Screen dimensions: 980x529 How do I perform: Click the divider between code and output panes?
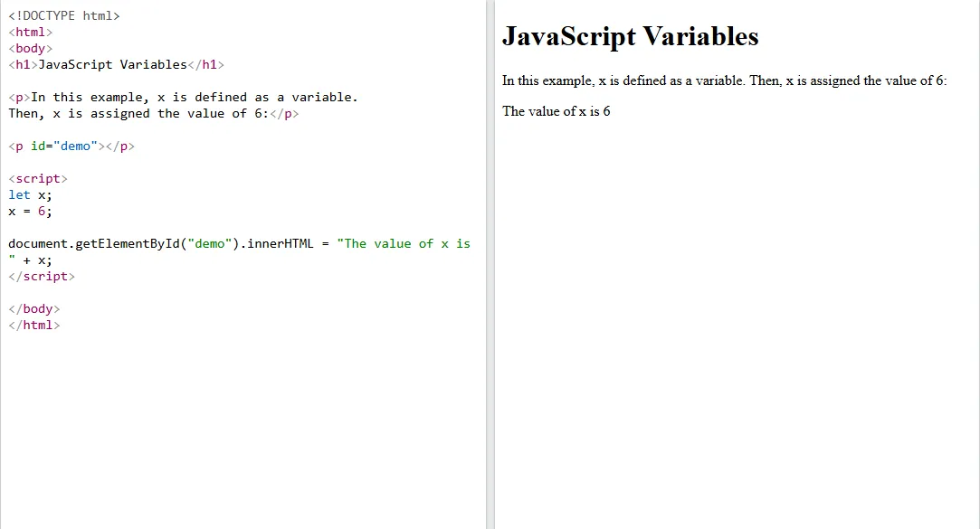click(489, 262)
